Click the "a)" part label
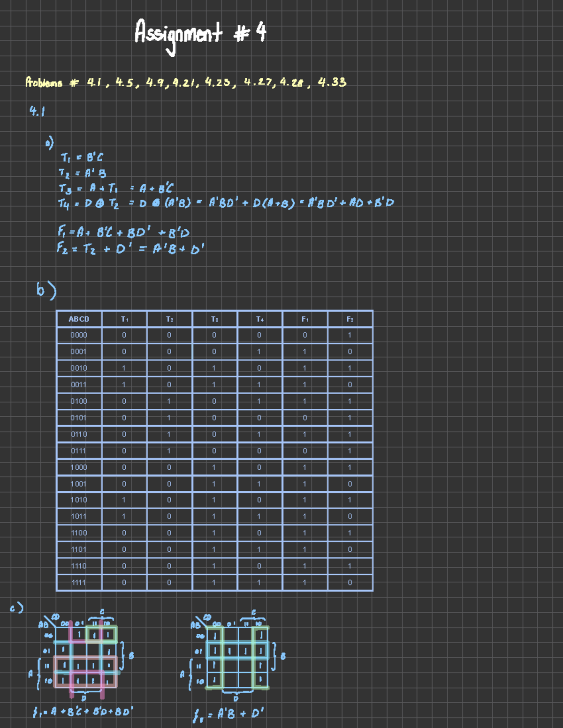The height and width of the screenshot is (728, 563). (x=49, y=142)
